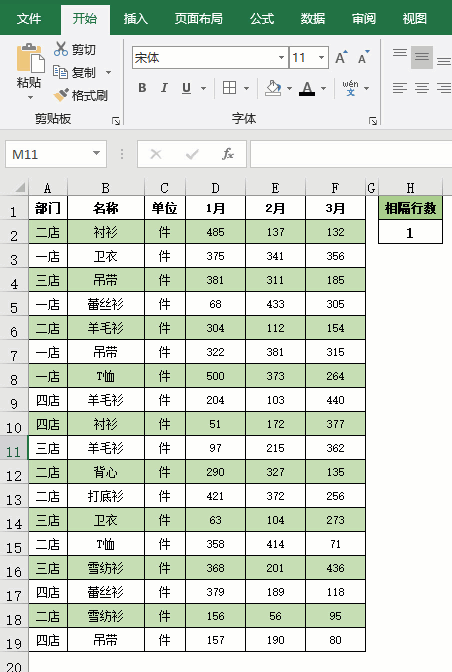Click the formula bar input
Viewport: 452px width, 672px height.
coord(351,154)
